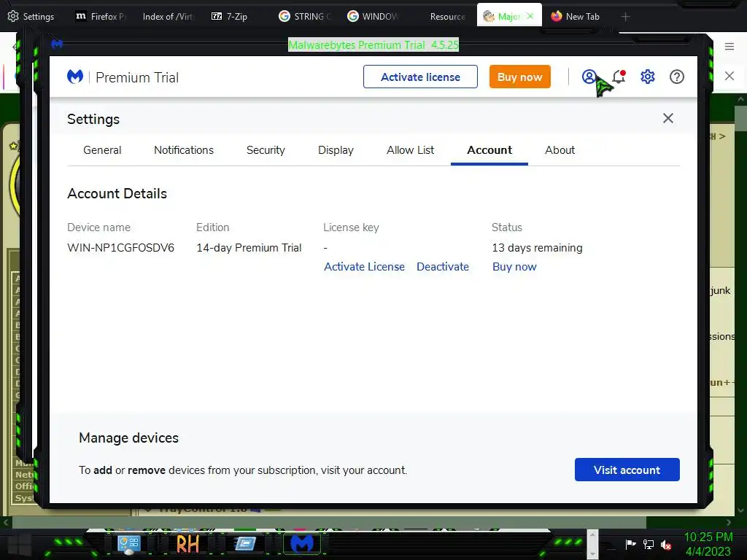
Task: Close the Settings panel with the X
Action: 668,118
